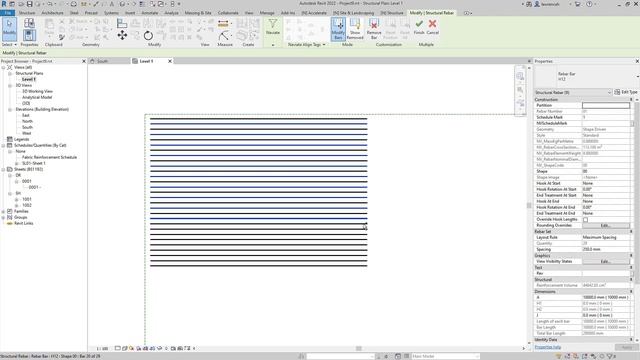Expand the Groups tree node

3,218
